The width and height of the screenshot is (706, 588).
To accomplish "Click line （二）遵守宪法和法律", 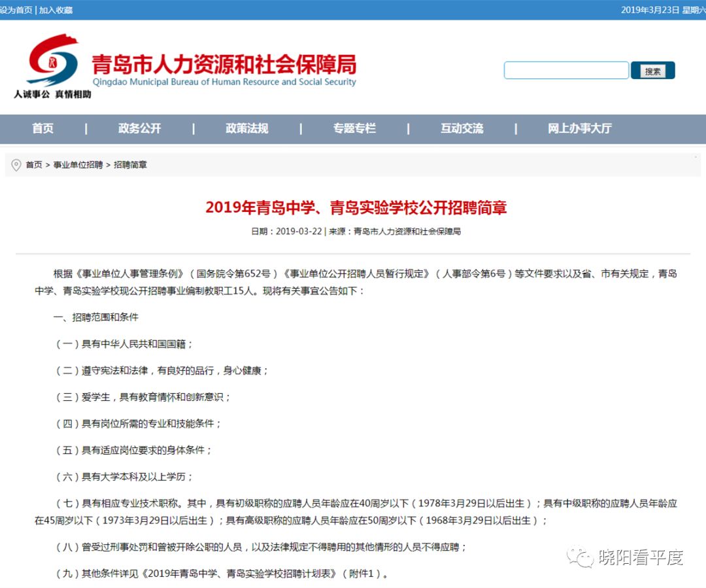I will pos(161,371).
